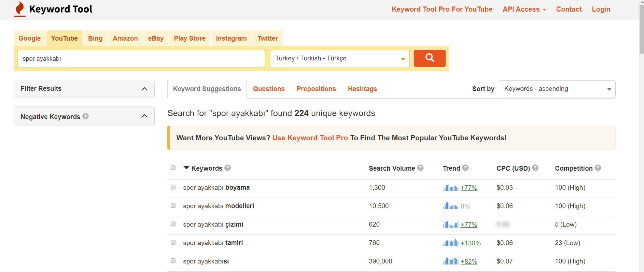This screenshot has width=644, height=272.
Task: Click the page vertical scrollbar thumb
Action: [x=641, y=29]
